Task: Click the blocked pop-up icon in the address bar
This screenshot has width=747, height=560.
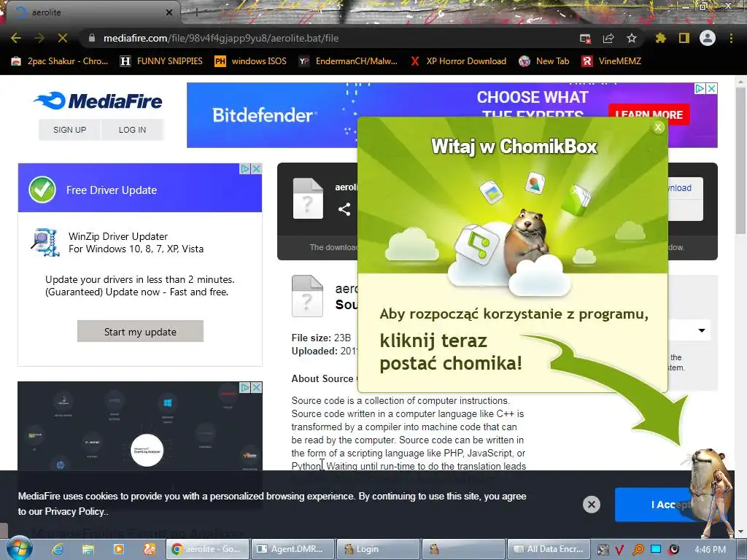Action: point(586,38)
